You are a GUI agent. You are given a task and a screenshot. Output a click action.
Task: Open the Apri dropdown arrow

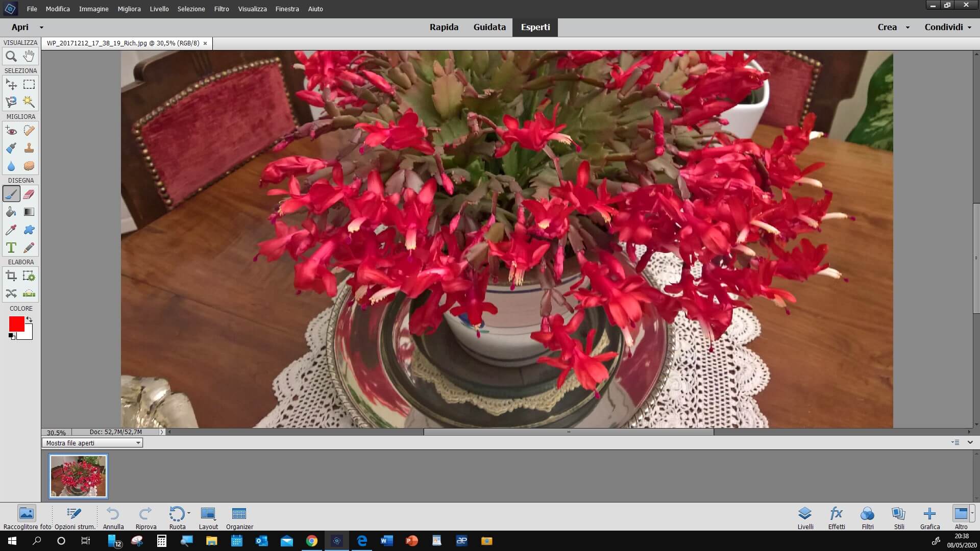click(x=41, y=28)
